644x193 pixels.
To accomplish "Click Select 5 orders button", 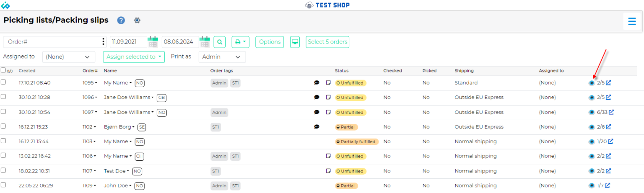I will coord(327,42).
